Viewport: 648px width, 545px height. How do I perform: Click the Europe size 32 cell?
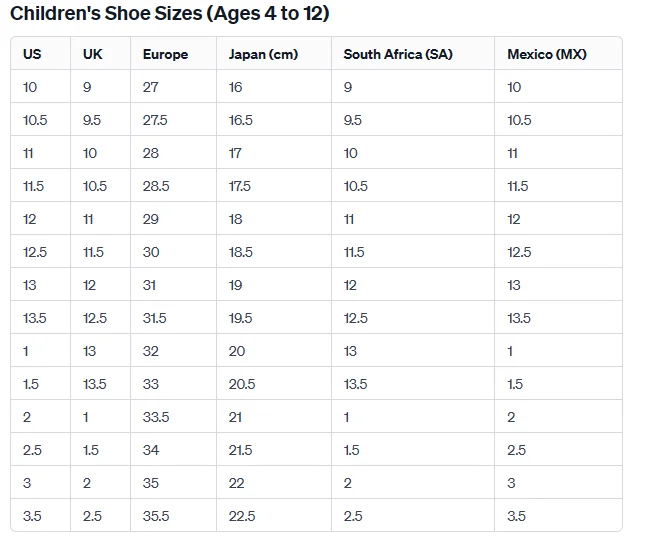tap(151, 351)
